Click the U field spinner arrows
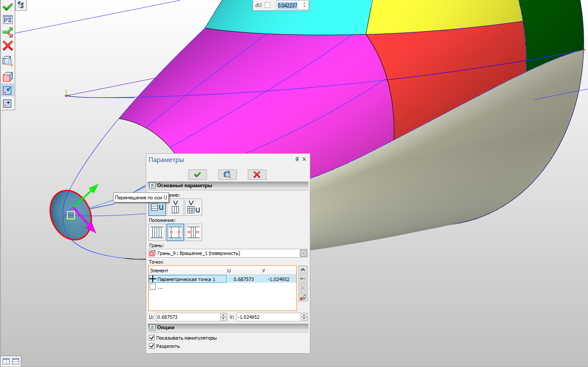The width and height of the screenshot is (588, 367). 223,317
